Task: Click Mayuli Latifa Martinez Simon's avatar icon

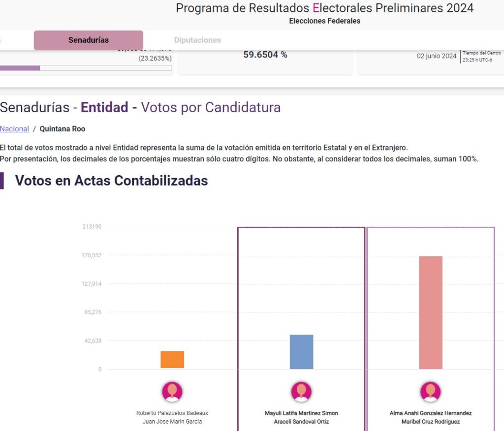Action: tap(301, 392)
